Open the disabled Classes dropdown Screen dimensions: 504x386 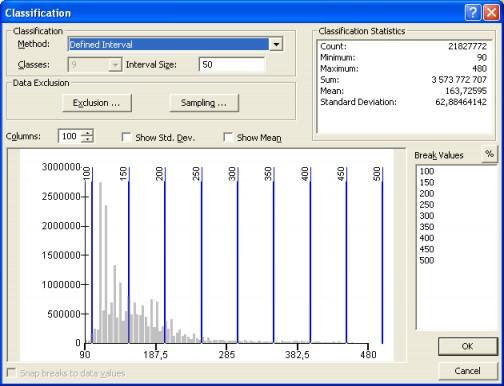(x=115, y=64)
